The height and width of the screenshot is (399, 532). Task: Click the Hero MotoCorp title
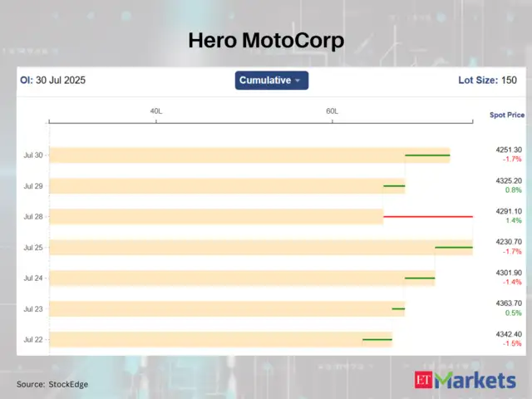[x=266, y=41]
